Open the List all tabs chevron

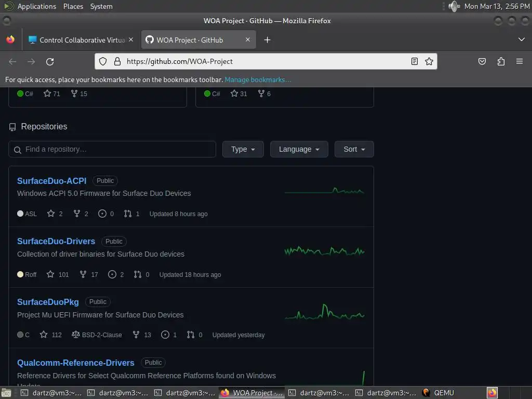[522, 39]
